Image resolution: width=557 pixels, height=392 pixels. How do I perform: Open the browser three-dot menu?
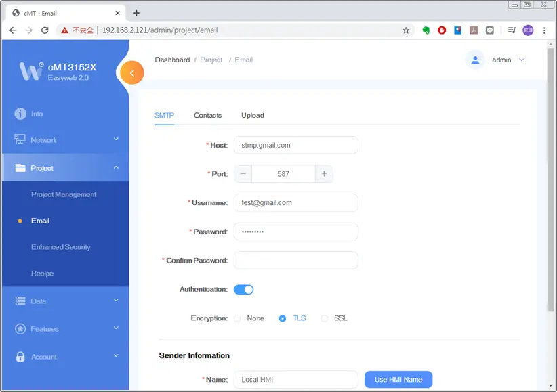click(544, 30)
